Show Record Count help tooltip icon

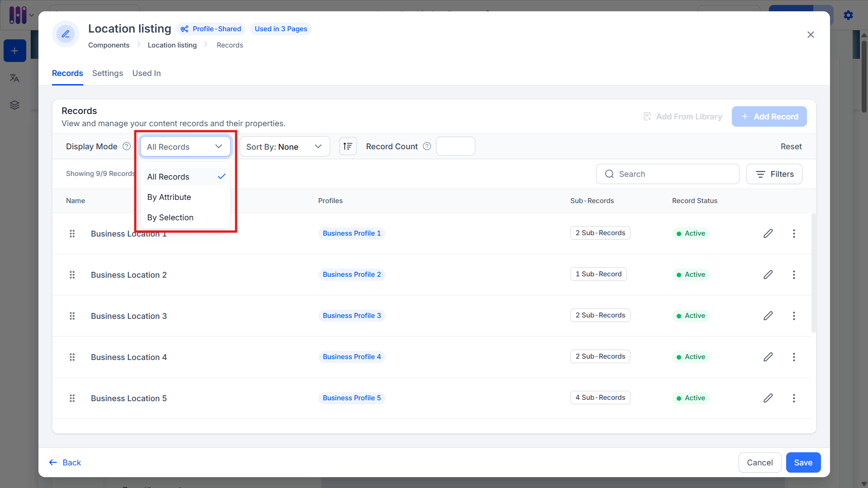coord(427,146)
